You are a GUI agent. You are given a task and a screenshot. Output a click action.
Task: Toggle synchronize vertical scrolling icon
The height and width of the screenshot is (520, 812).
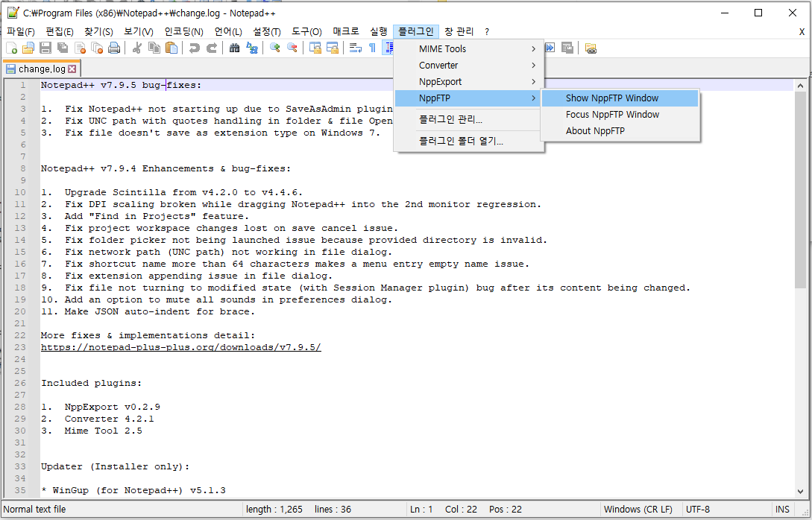[315, 48]
